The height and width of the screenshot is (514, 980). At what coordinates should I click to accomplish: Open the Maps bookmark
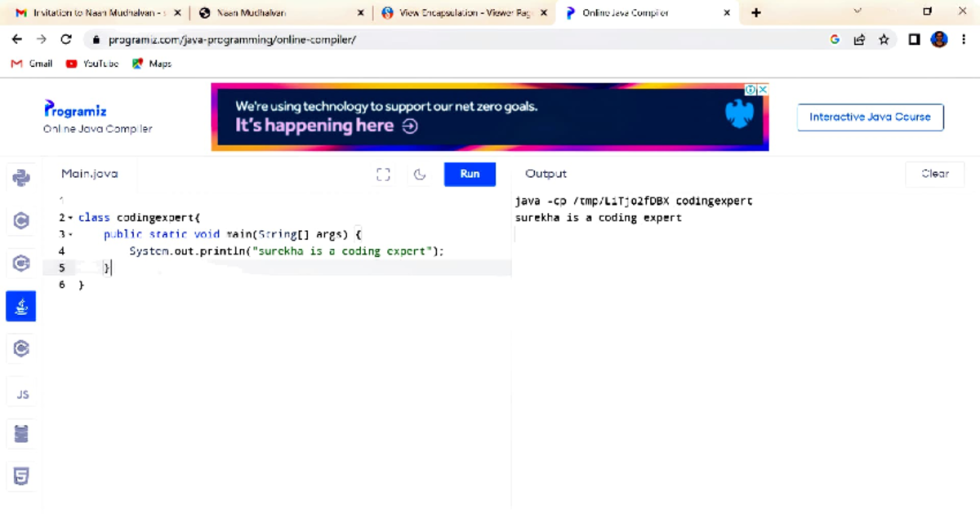(152, 64)
